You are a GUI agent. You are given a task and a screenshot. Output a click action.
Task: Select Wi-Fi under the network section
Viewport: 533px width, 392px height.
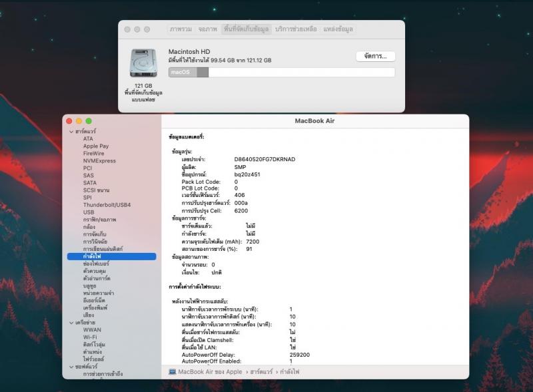[90, 337]
